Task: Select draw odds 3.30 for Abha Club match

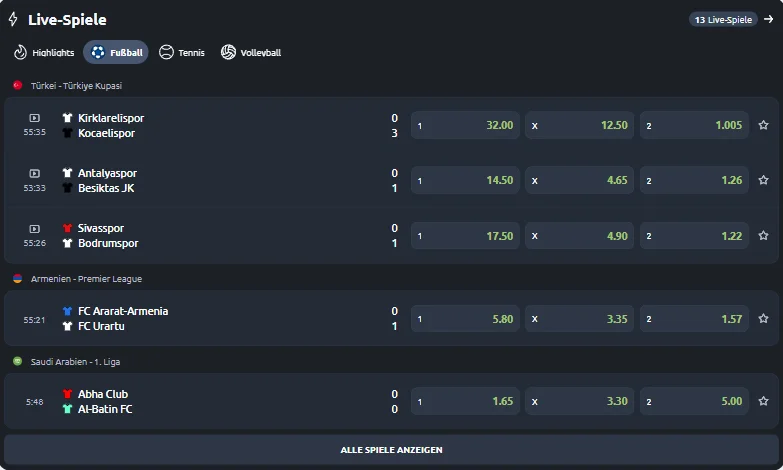Action: point(579,401)
